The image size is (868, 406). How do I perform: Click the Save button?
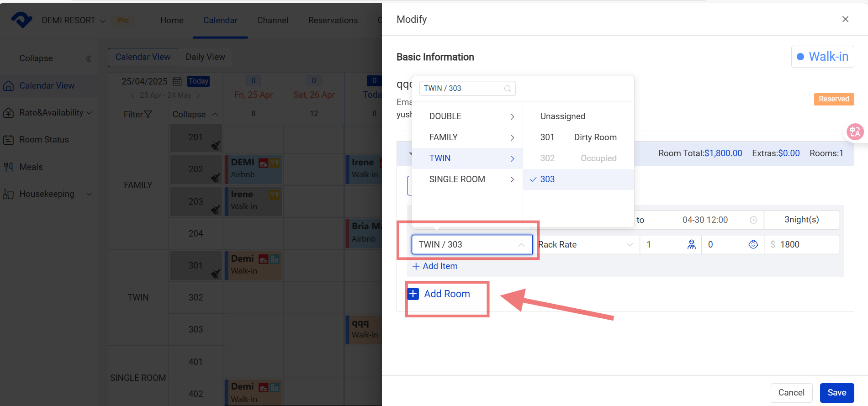pyautogui.click(x=836, y=393)
